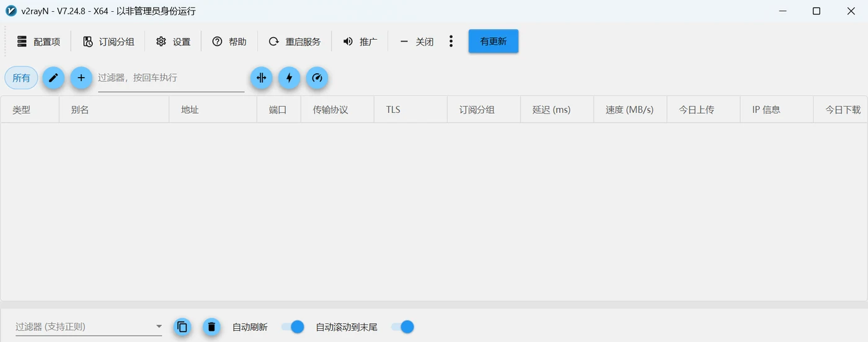The image size is (868, 342).
Task: Click the plus add subscription icon
Action: click(81, 78)
